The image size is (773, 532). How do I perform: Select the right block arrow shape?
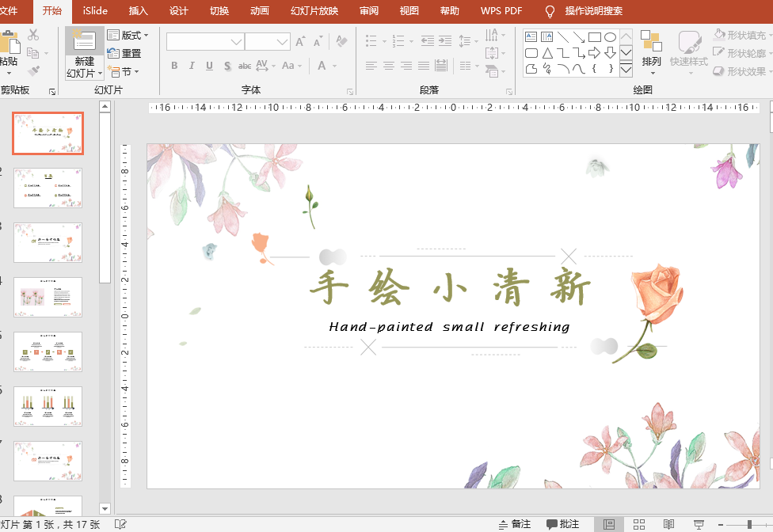coord(595,53)
